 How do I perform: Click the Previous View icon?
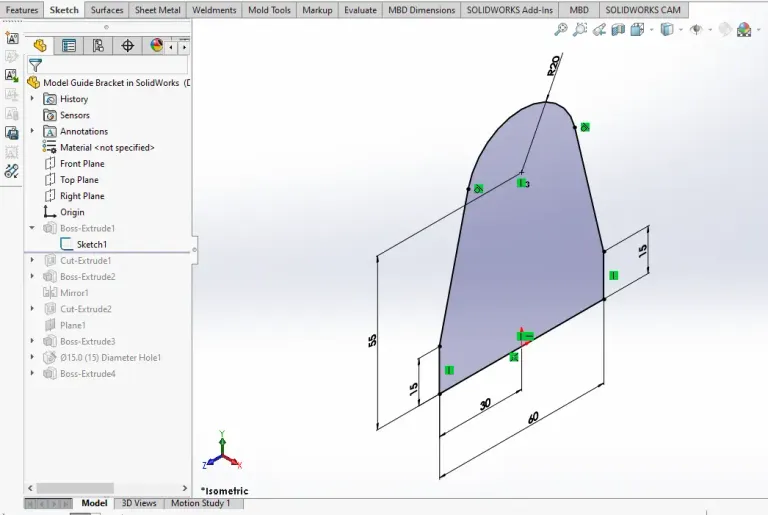click(x=598, y=30)
